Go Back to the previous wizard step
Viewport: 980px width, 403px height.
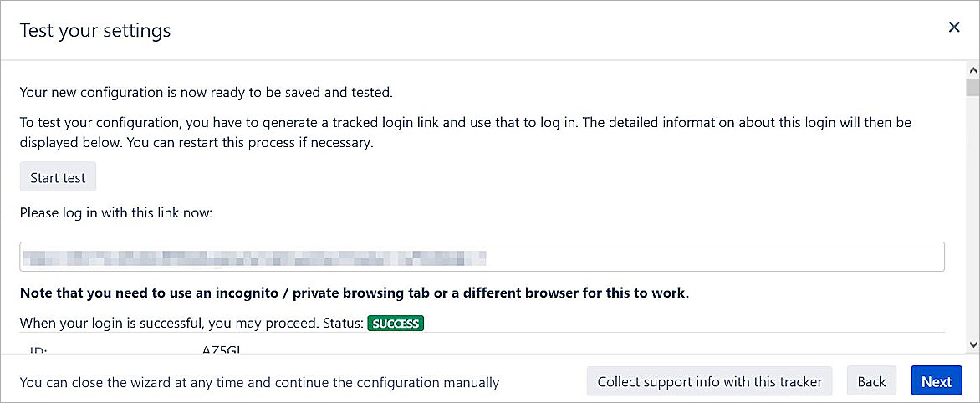pos(871,381)
